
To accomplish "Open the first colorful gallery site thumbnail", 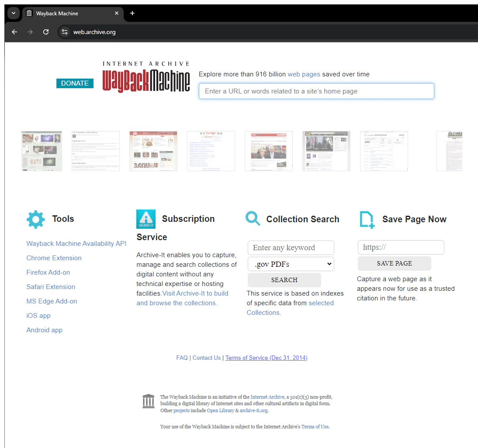I will [42, 151].
